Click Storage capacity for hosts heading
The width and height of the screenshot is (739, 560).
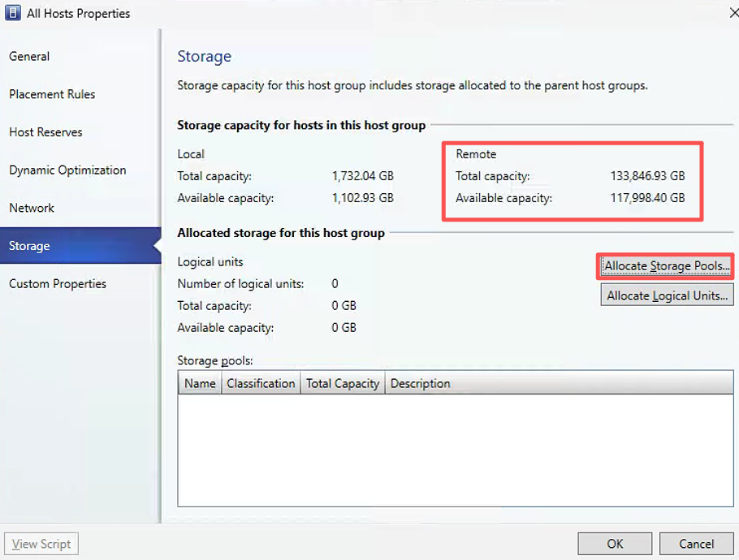click(301, 125)
